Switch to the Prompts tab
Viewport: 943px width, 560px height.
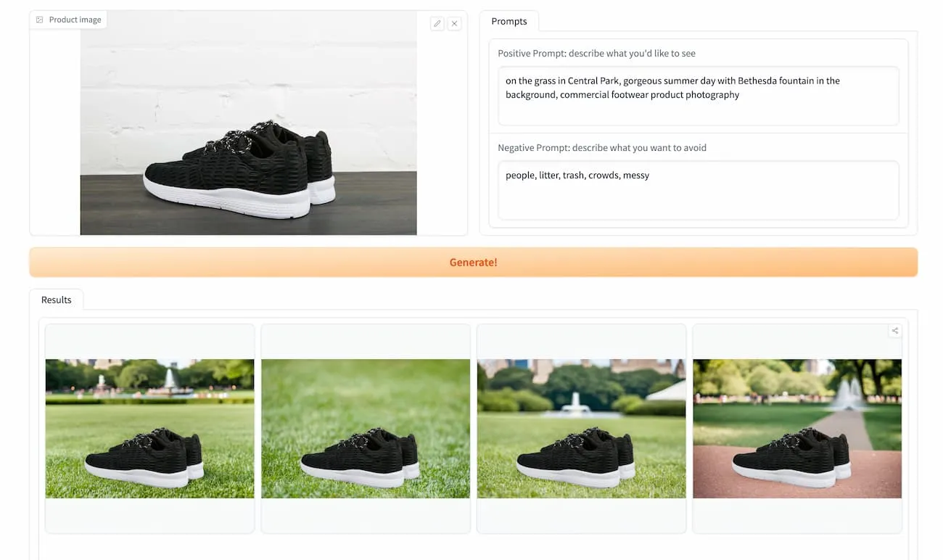click(x=509, y=21)
